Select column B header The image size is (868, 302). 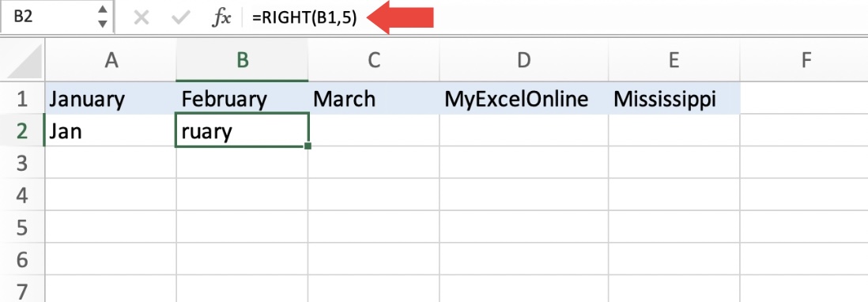pyautogui.click(x=242, y=60)
